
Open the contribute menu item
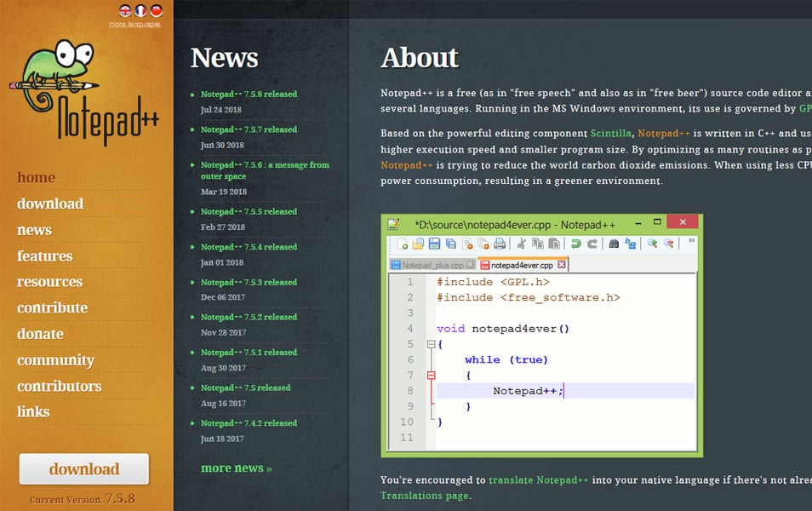coord(52,307)
